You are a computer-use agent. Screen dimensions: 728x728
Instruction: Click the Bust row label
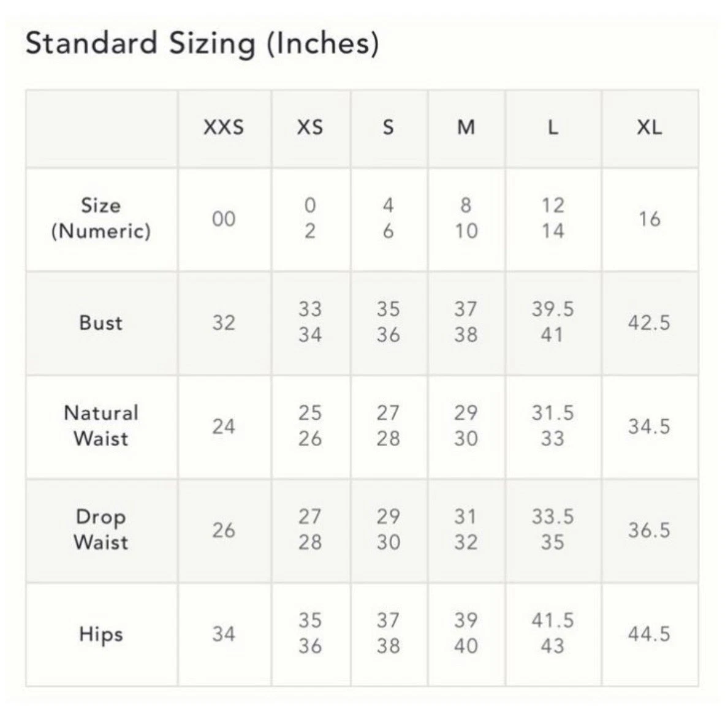[x=101, y=322]
